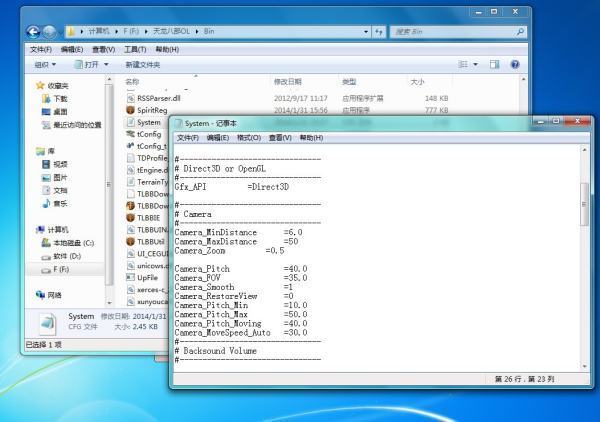Click 新建文件夹 in Explorer toolbar
The width and height of the screenshot is (600, 422).
(143, 65)
